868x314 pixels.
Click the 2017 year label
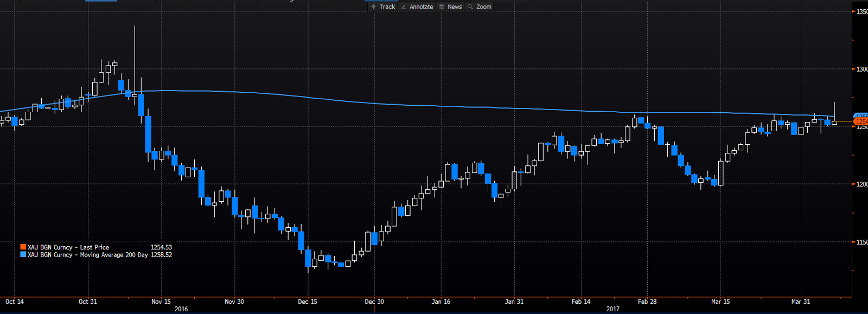(613, 309)
